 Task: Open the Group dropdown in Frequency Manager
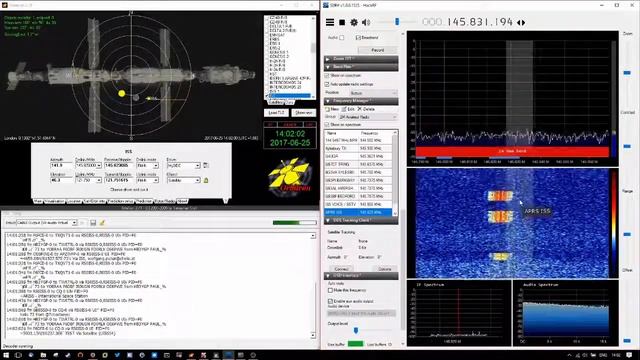(x=368, y=117)
